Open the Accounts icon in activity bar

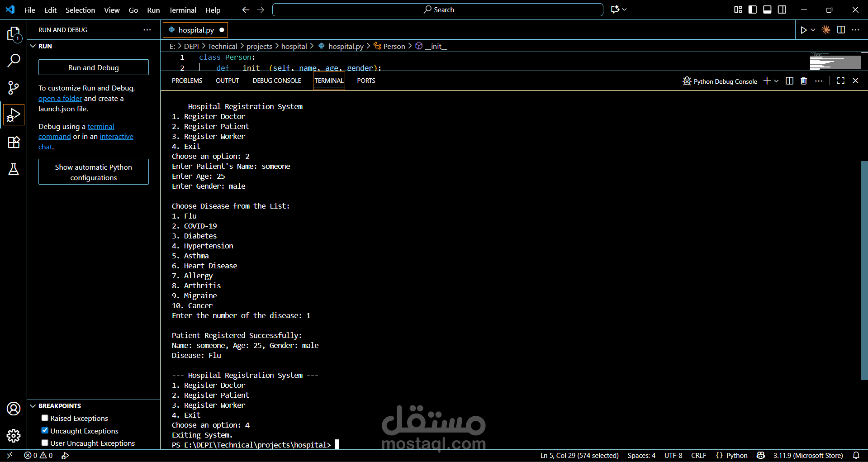14,409
